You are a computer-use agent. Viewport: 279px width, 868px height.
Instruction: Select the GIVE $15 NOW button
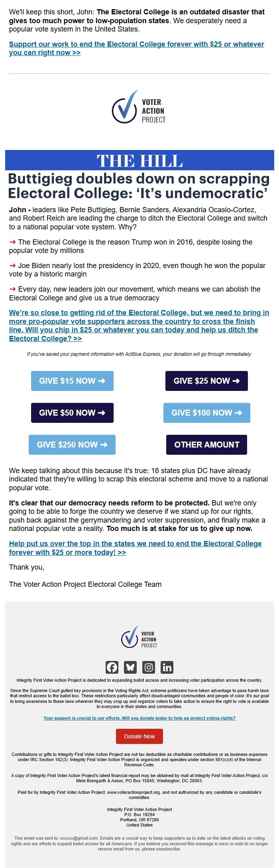[x=72, y=381]
